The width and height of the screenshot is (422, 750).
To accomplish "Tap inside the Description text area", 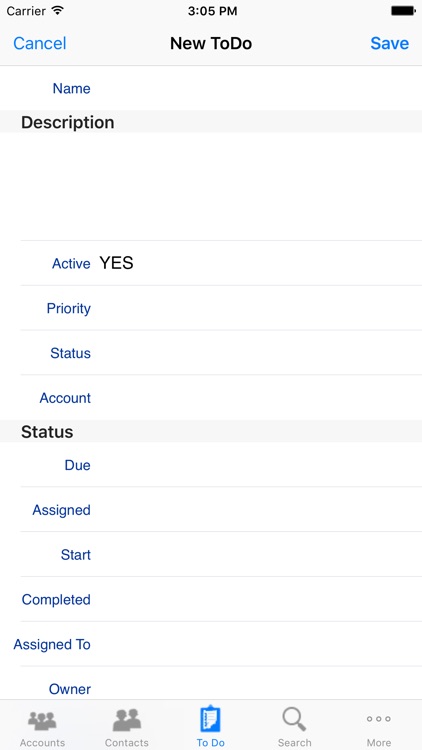I will point(211,187).
